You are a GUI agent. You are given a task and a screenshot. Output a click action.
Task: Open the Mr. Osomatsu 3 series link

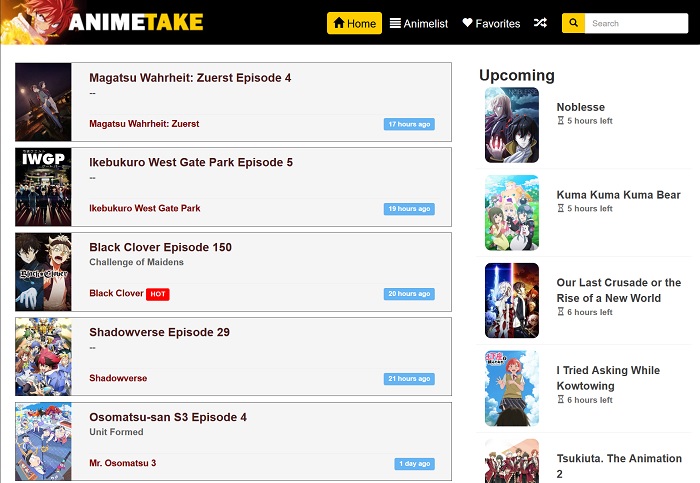click(122, 463)
